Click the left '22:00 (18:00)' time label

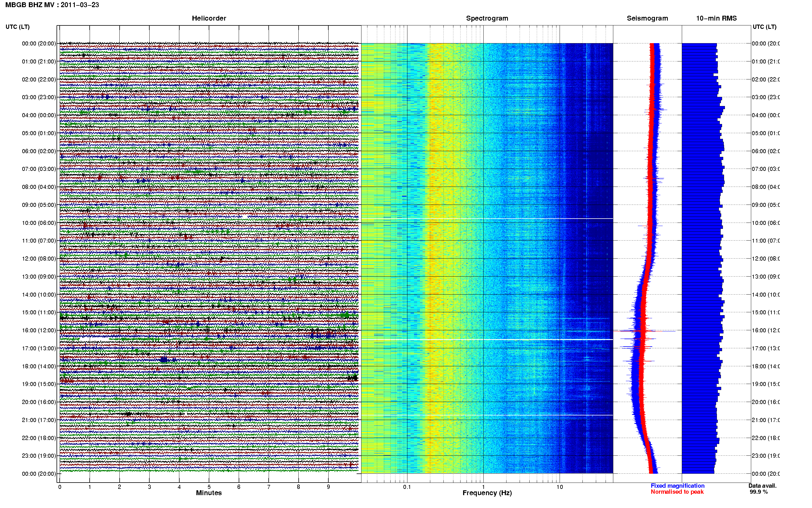click(39, 438)
